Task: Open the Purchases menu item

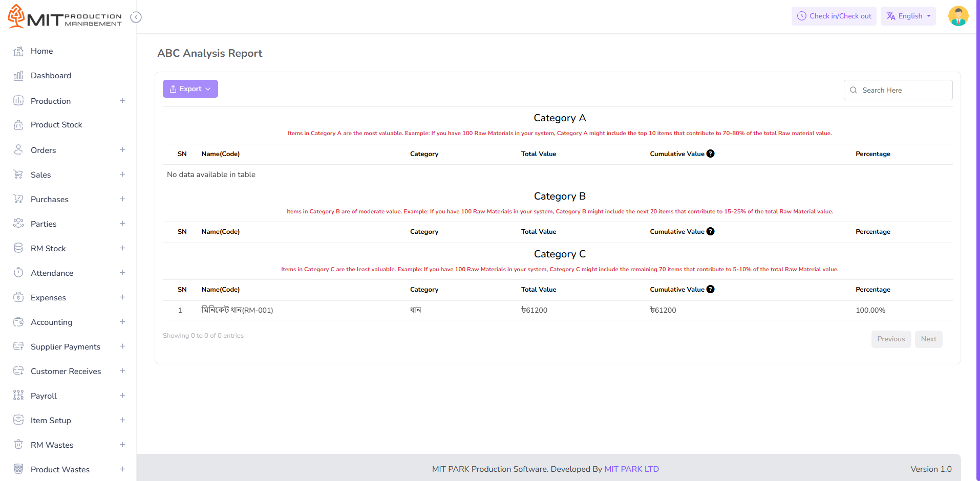Action: (x=50, y=200)
